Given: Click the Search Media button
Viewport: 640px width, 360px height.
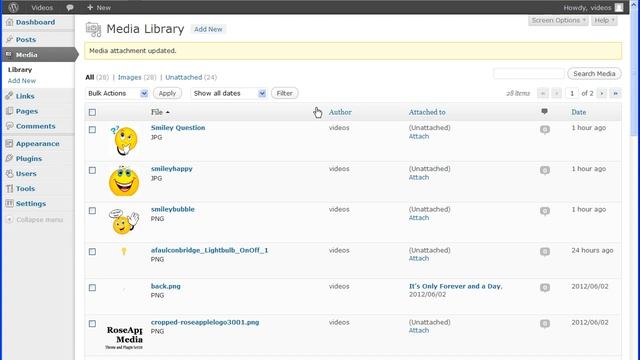Looking at the screenshot, I should (x=594, y=73).
